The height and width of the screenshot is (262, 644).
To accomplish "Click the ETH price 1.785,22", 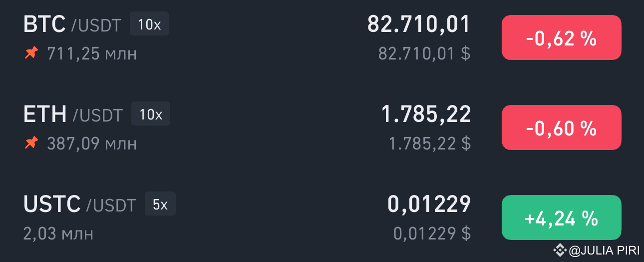I will [426, 114].
